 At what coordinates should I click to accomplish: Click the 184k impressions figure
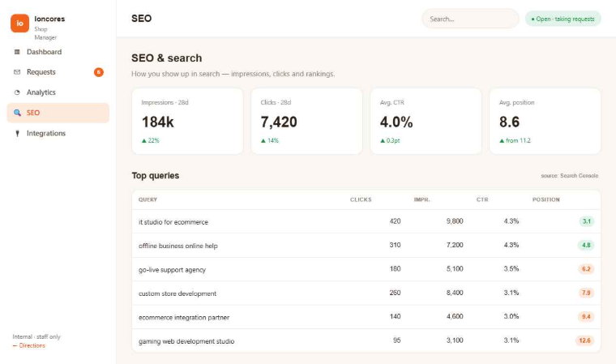pyautogui.click(x=157, y=122)
